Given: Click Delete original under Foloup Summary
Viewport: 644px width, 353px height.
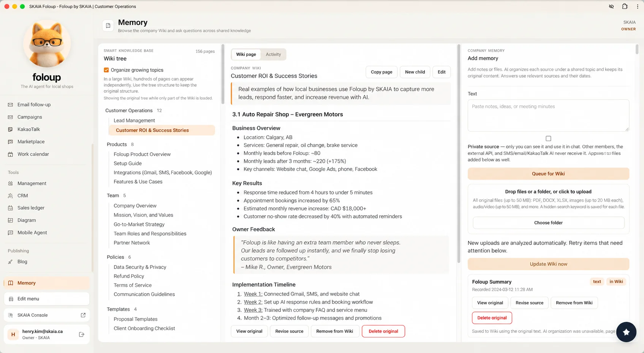Looking at the screenshot, I should 492,318.
